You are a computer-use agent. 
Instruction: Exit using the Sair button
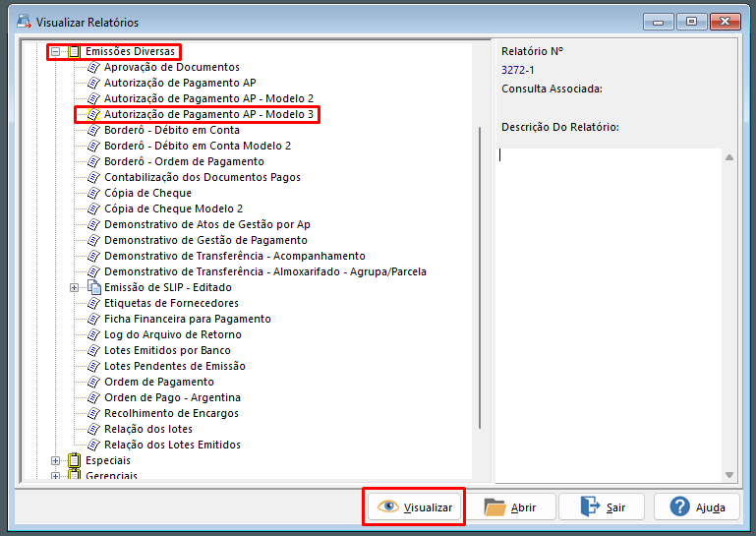pos(602,507)
